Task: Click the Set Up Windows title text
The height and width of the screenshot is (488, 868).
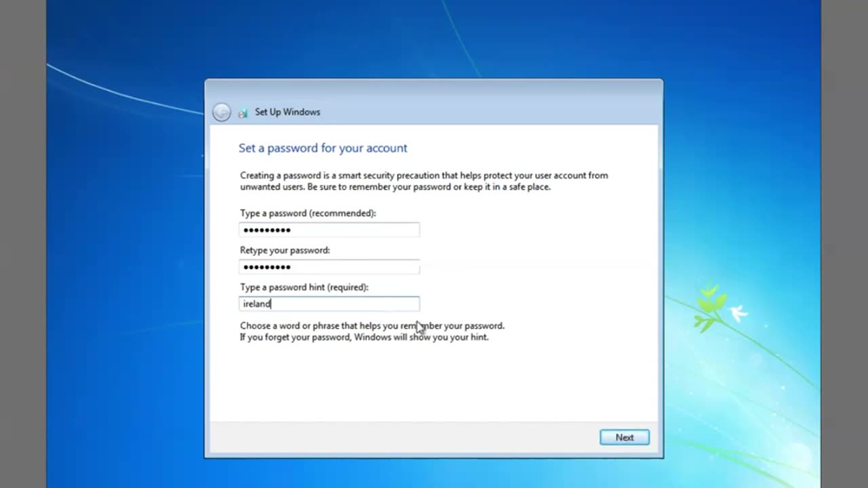Action: pos(288,112)
